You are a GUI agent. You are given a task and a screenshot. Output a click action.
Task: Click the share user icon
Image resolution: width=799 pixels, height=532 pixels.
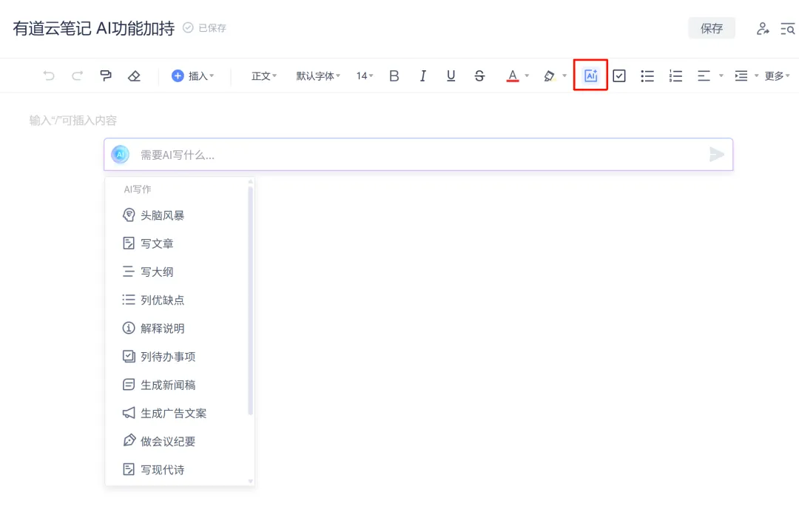pyautogui.click(x=762, y=29)
